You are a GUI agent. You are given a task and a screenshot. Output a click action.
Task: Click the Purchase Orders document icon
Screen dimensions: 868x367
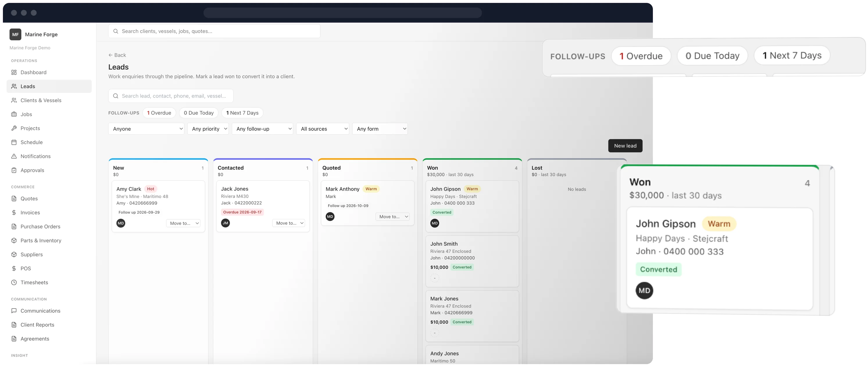point(14,226)
